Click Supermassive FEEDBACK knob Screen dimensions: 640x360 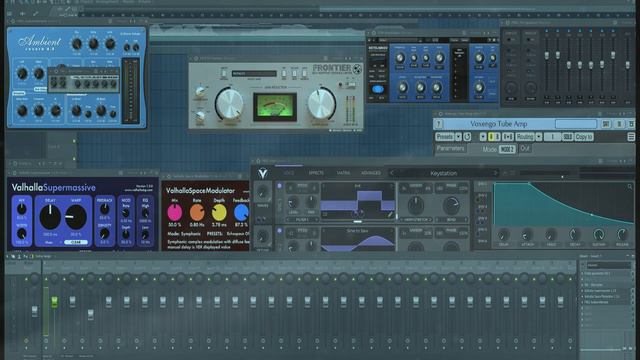pos(104,209)
